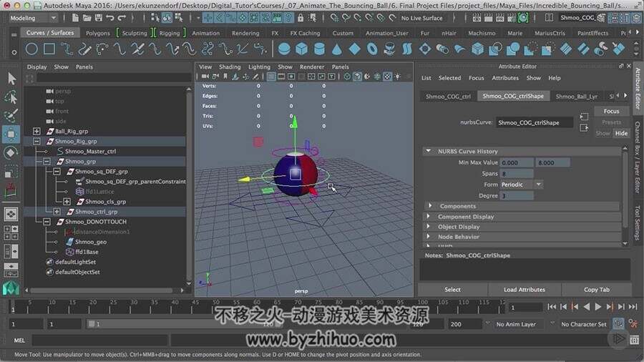Toggle smooth shade all in viewport toolbar
Screen dimensions: 644x362
[x=357, y=77]
